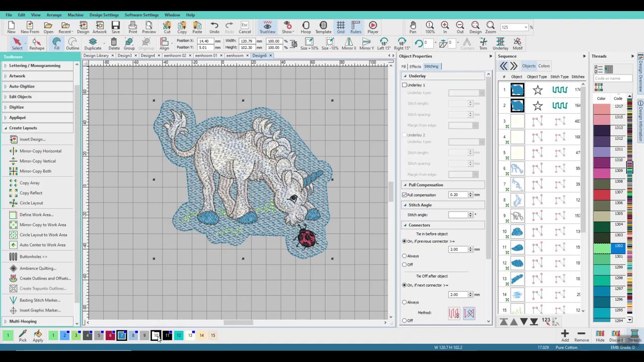Open the Software Settings menu
Viewport: 644px width, 362px height.
tap(141, 15)
